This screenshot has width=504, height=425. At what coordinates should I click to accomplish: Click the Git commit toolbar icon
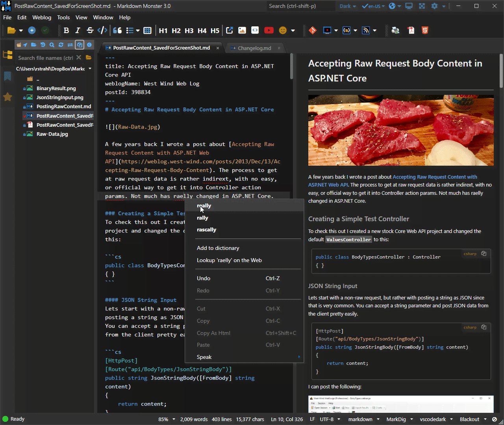click(x=313, y=30)
